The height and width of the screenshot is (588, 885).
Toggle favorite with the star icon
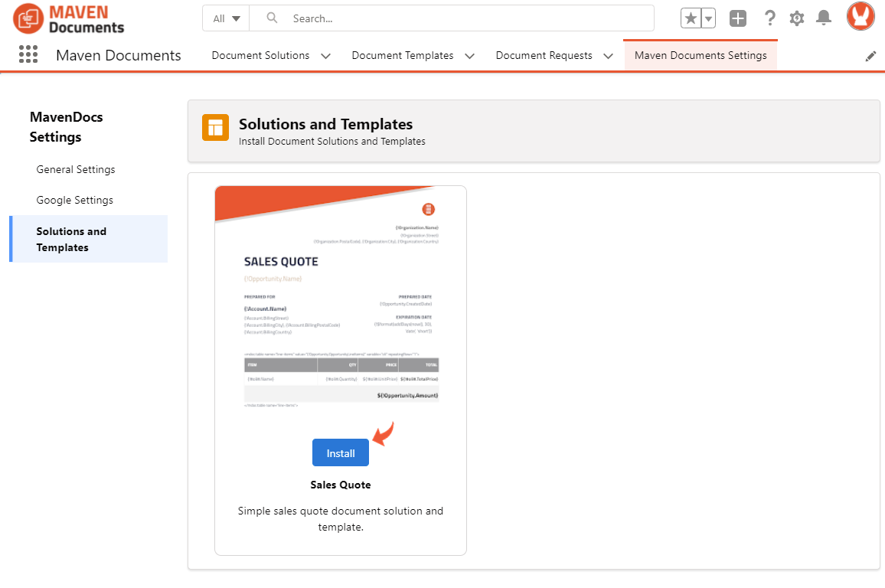(x=691, y=17)
